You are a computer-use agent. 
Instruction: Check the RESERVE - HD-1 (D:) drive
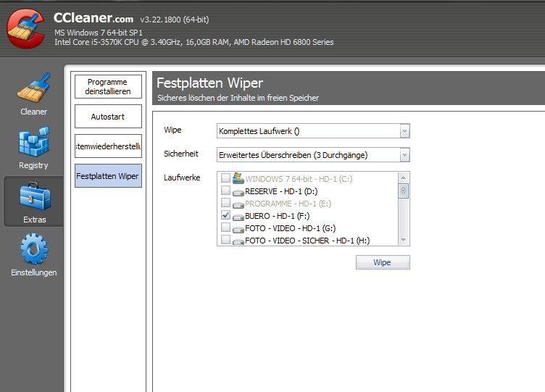225,190
